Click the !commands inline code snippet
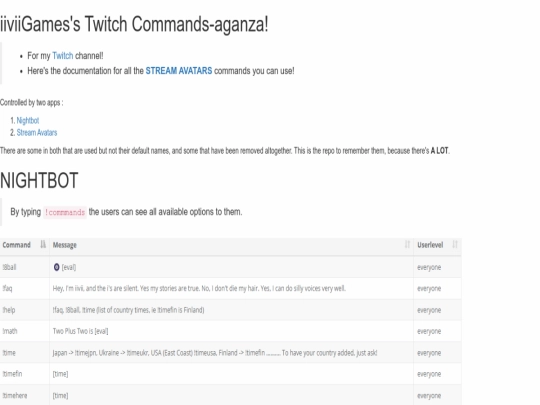The height and width of the screenshot is (405, 540). [65, 212]
